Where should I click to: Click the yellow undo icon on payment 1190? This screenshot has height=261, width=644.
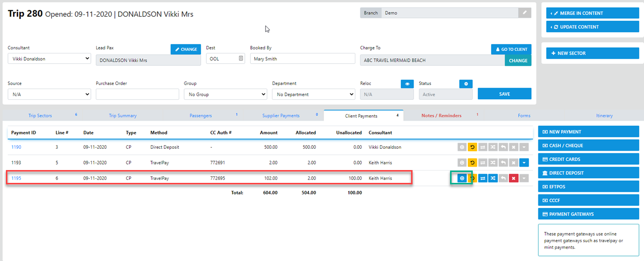point(472,147)
